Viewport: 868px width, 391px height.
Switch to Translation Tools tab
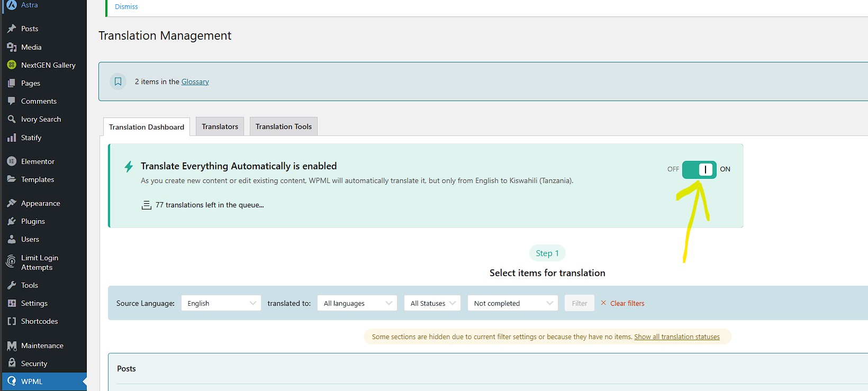(284, 126)
